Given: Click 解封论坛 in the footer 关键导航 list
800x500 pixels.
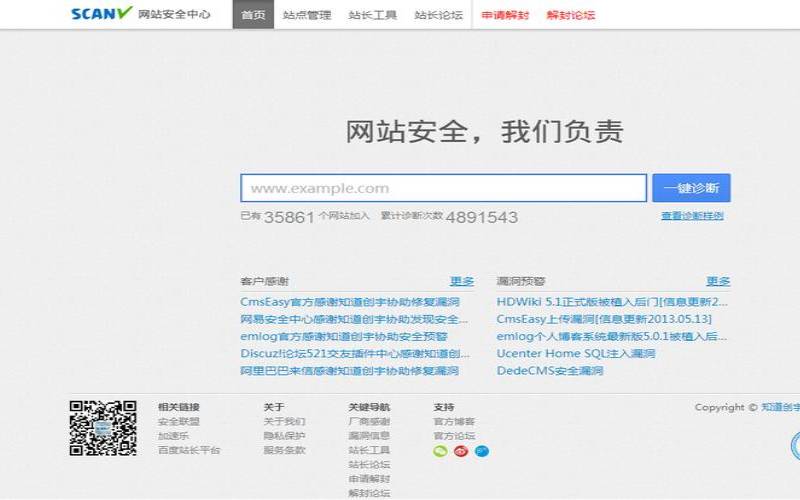Looking at the screenshot, I should click(x=369, y=493).
